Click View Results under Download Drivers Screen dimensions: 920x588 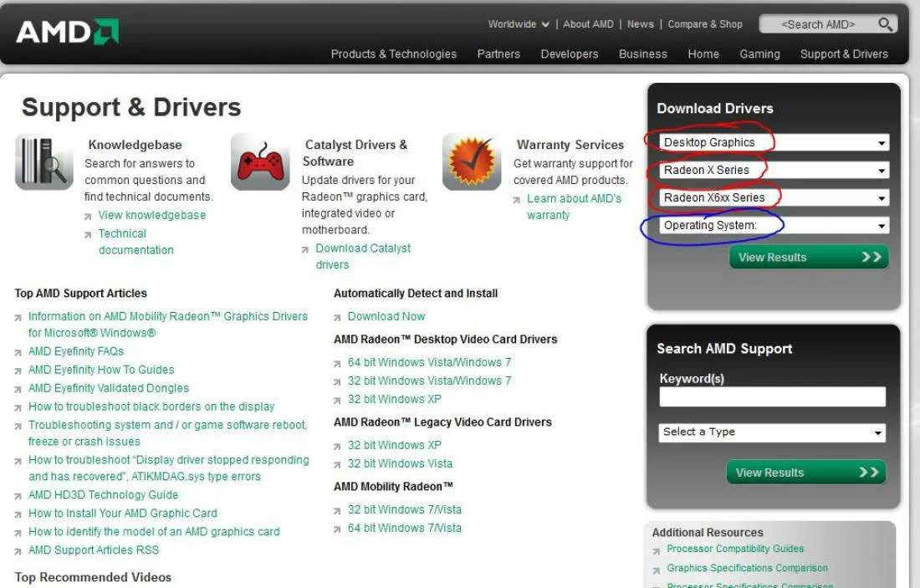pos(809,257)
